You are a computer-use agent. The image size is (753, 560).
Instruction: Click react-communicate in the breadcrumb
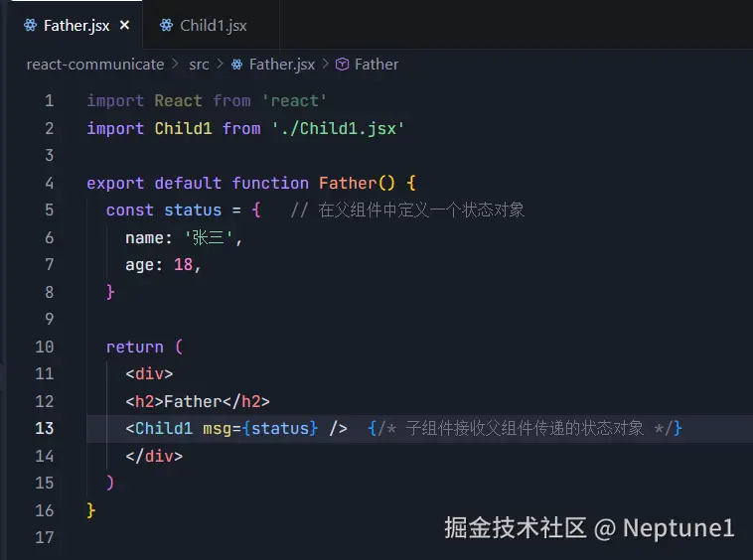coord(95,64)
